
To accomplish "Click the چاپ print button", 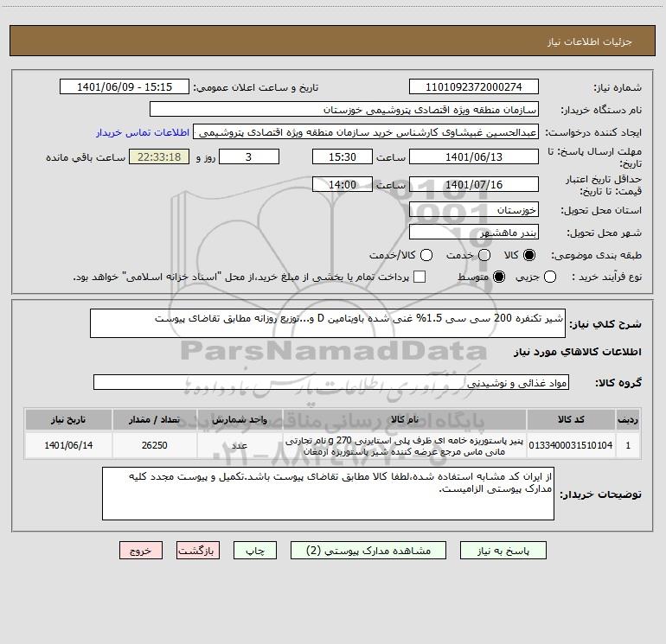I will 255,550.
